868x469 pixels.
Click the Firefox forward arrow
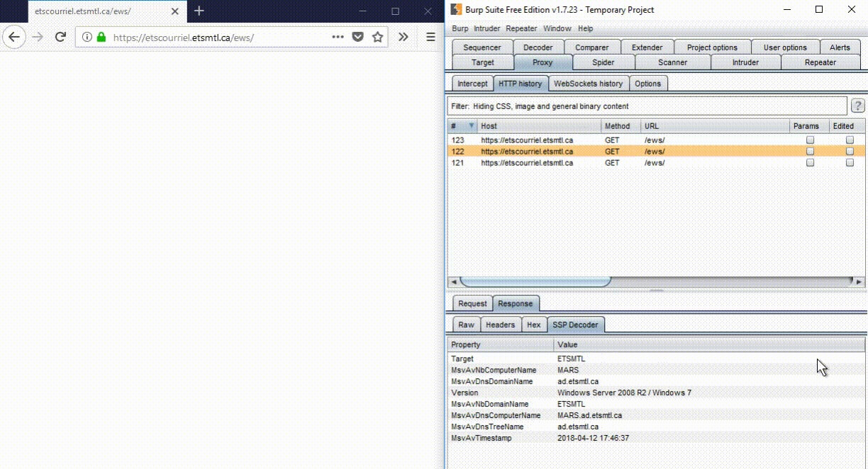pos(38,37)
